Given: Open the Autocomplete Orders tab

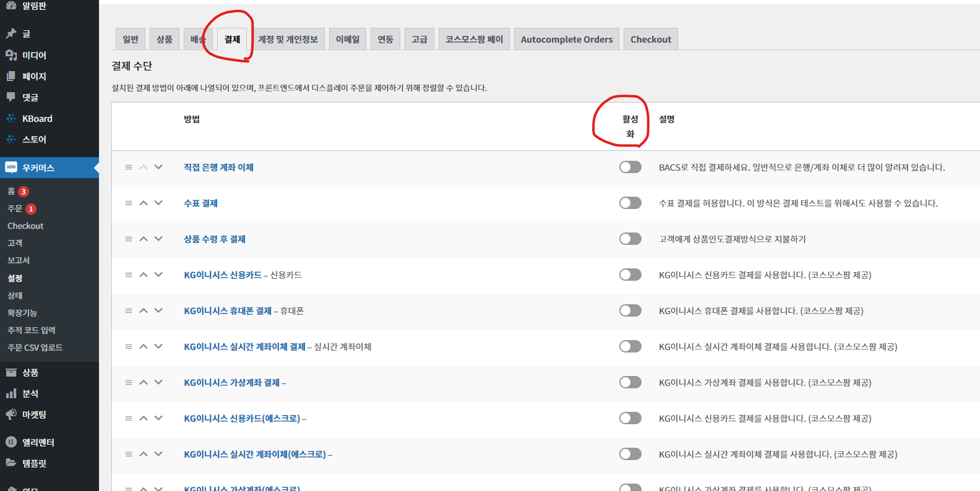Looking at the screenshot, I should 567,39.
